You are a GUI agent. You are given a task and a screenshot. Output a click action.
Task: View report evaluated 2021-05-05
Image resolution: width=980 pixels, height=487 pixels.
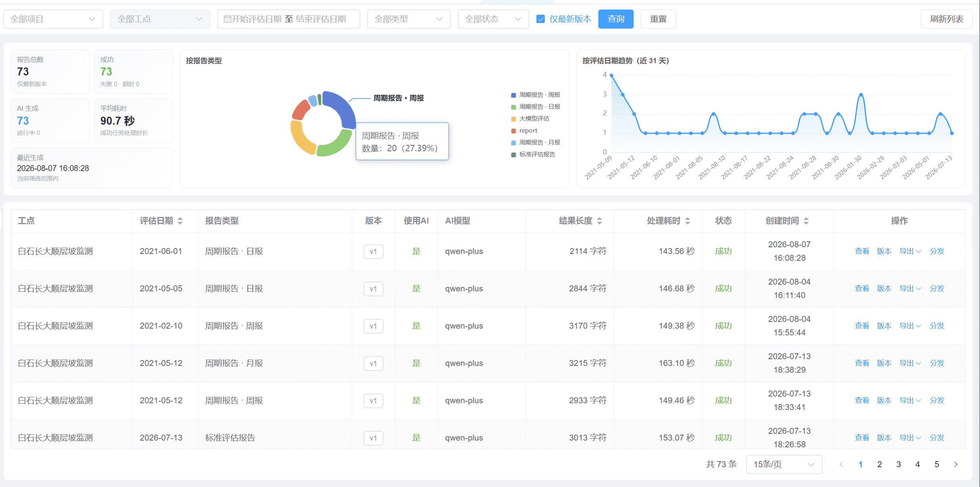(x=862, y=289)
